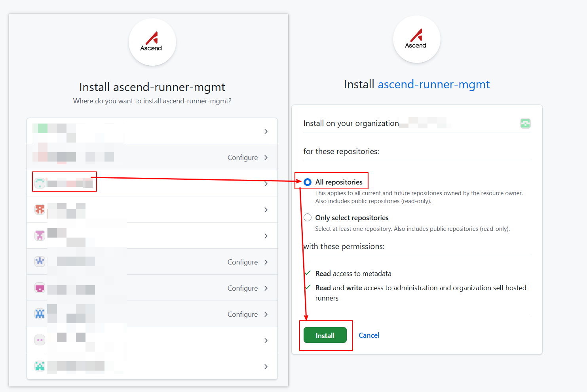Click the chevron in the periwinkle star avatar row
Screen dimensions: 587x392
[266, 262]
